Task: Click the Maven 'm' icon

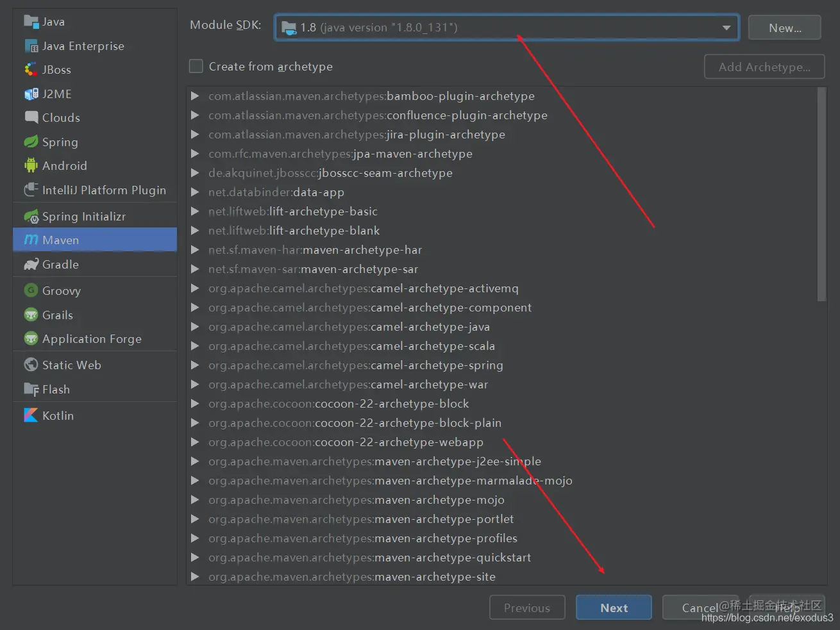Action: [x=31, y=240]
